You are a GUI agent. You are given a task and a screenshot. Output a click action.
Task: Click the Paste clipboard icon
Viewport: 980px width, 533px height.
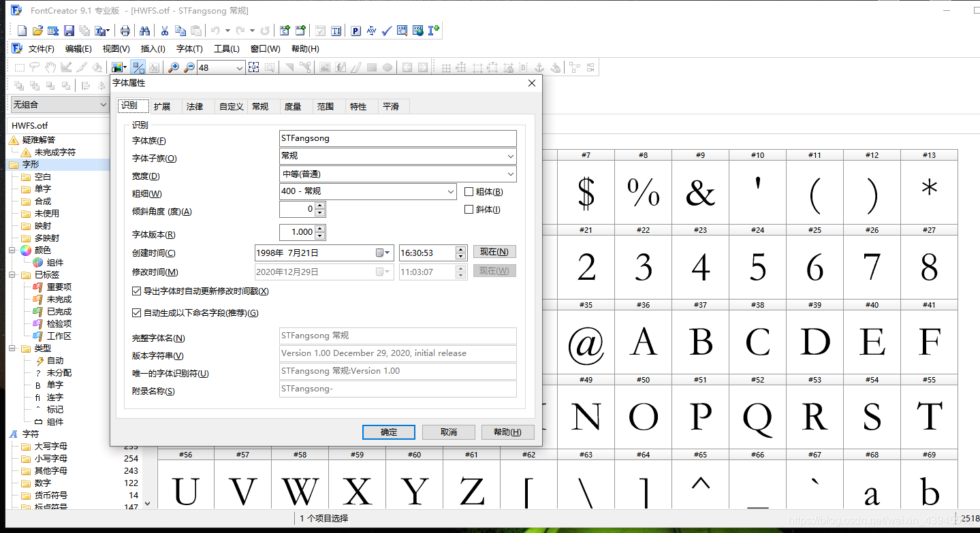(196, 31)
